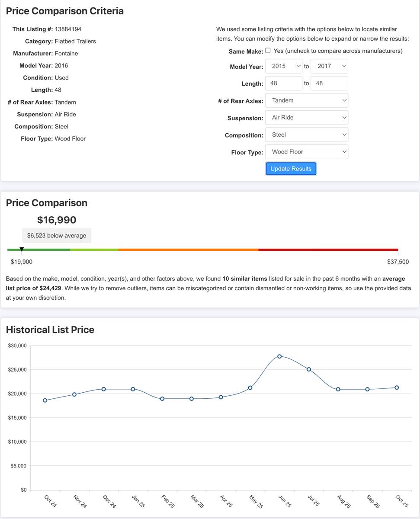Click the $6,523 below average badge

57,236
